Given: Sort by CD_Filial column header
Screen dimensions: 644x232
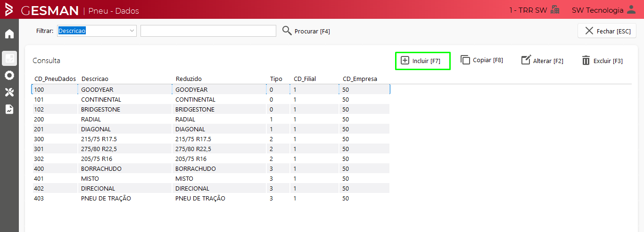Looking at the screenshot, I should tap(305, 79).
